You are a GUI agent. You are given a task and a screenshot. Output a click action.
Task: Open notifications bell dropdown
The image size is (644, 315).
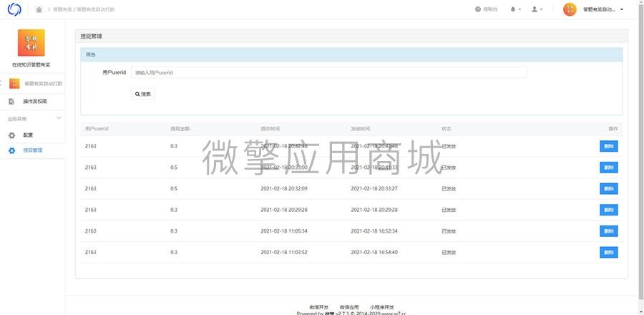pos(515,9)
